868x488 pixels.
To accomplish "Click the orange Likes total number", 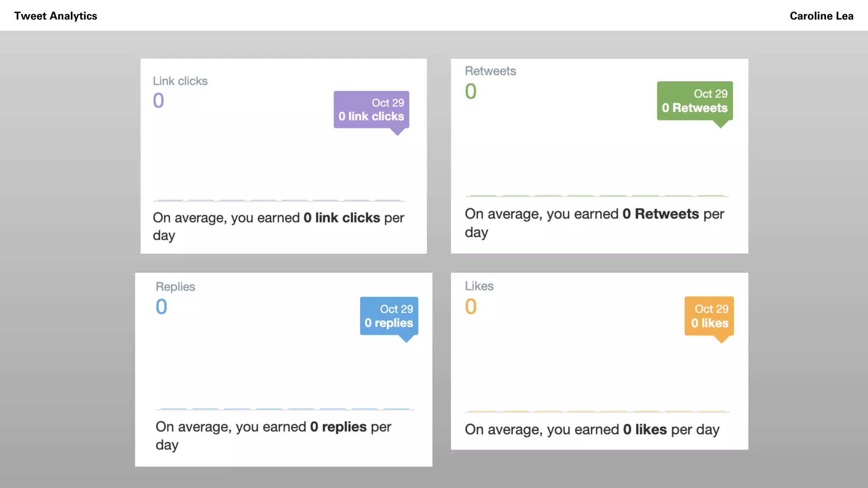I will pyautogui.click(x=471, y=307).
